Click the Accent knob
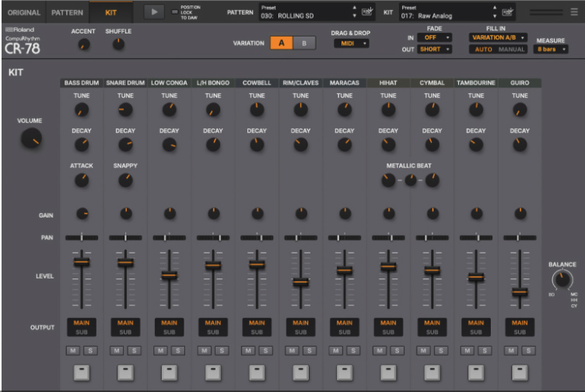585x392 pixels. 83,45
